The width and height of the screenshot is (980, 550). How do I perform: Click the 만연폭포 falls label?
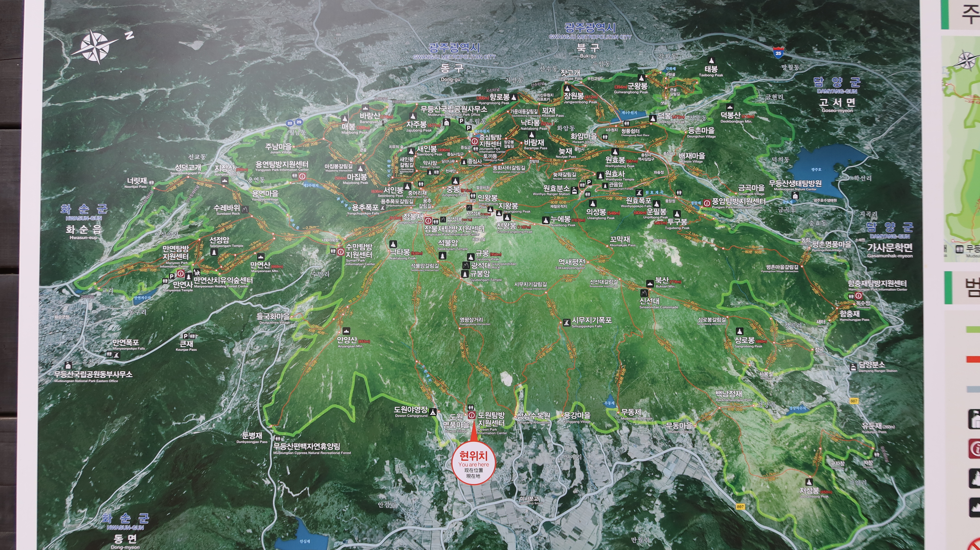click(x=129, y=345)
